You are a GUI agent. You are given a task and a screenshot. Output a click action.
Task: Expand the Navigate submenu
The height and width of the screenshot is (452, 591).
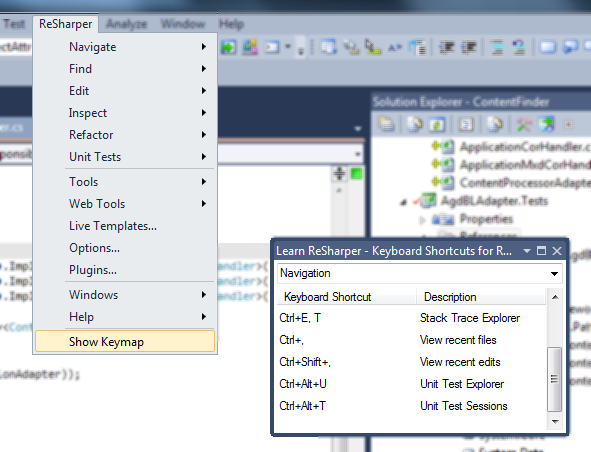[125, 47]
